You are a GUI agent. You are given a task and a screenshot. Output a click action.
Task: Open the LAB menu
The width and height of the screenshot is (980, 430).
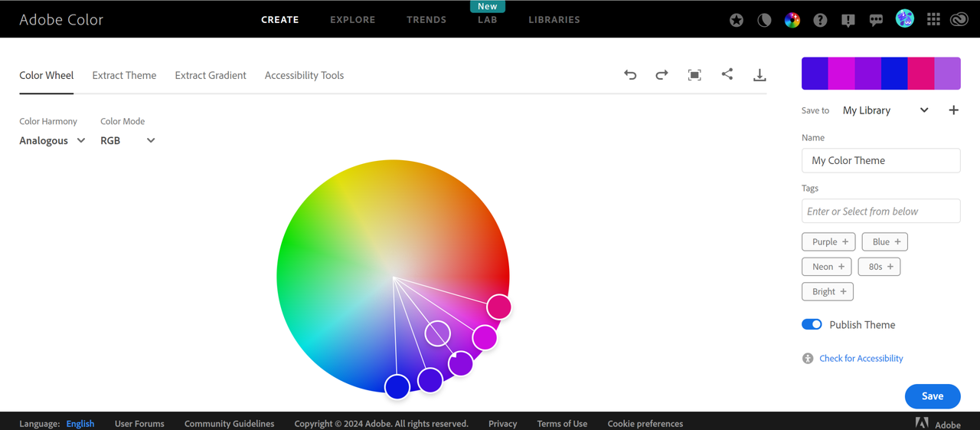coord(488,20)
